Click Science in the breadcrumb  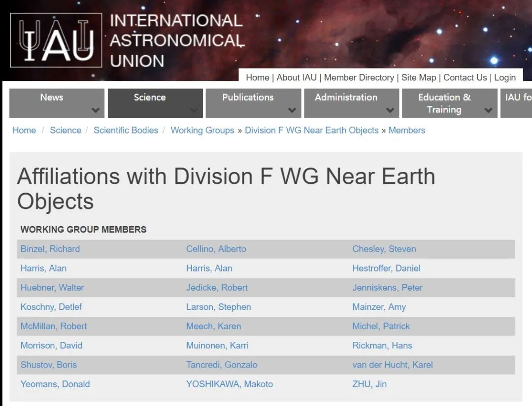66,131
